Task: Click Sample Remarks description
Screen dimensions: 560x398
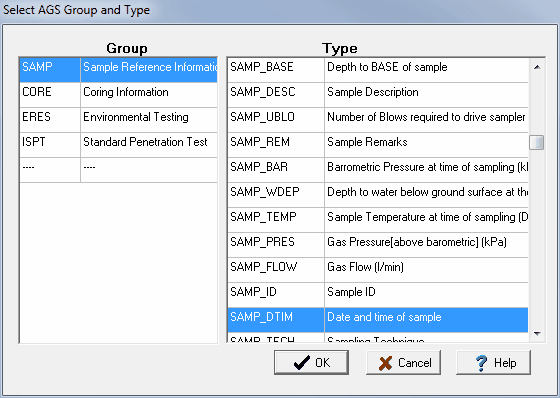Action: 426,145
